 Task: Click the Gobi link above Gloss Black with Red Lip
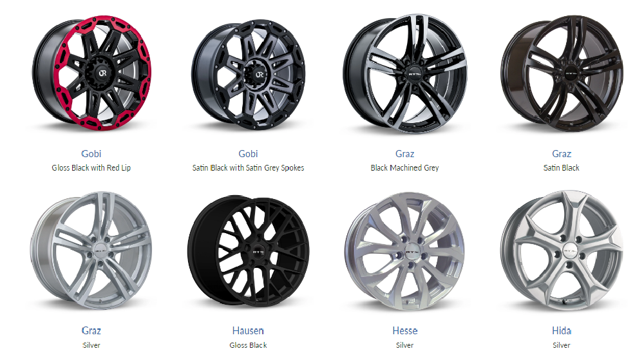coord(91,154)
